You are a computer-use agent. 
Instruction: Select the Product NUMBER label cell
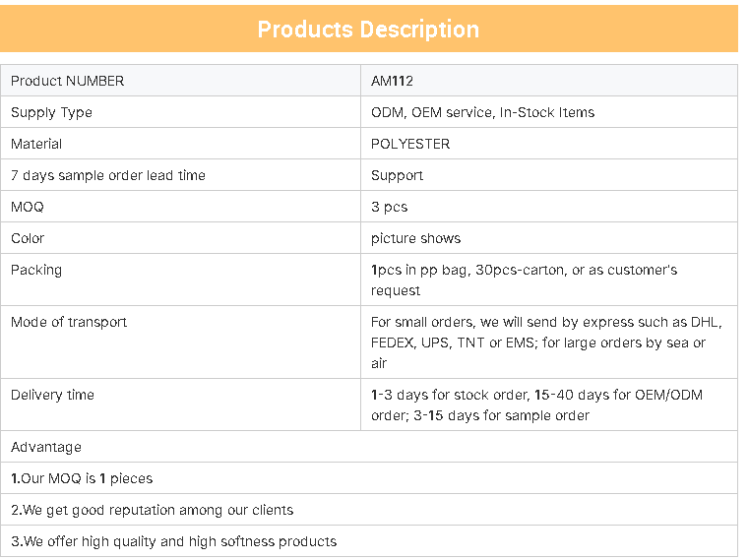point(180,81)
